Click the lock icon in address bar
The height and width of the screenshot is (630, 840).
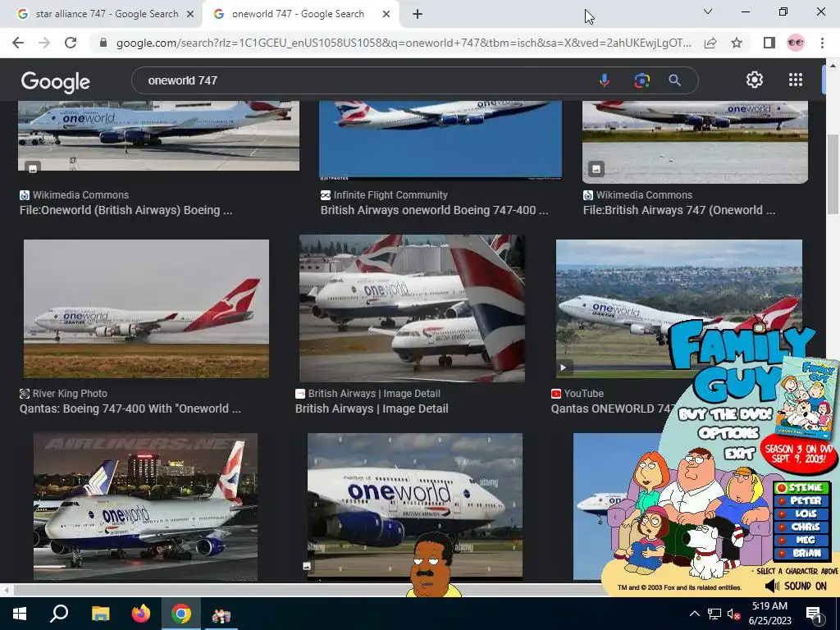[103, 43]
